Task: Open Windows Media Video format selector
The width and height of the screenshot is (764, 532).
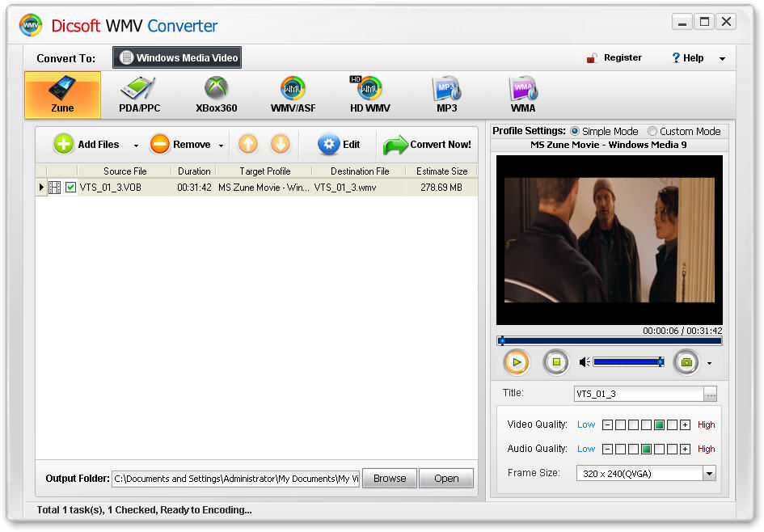Action: point(177,57)
